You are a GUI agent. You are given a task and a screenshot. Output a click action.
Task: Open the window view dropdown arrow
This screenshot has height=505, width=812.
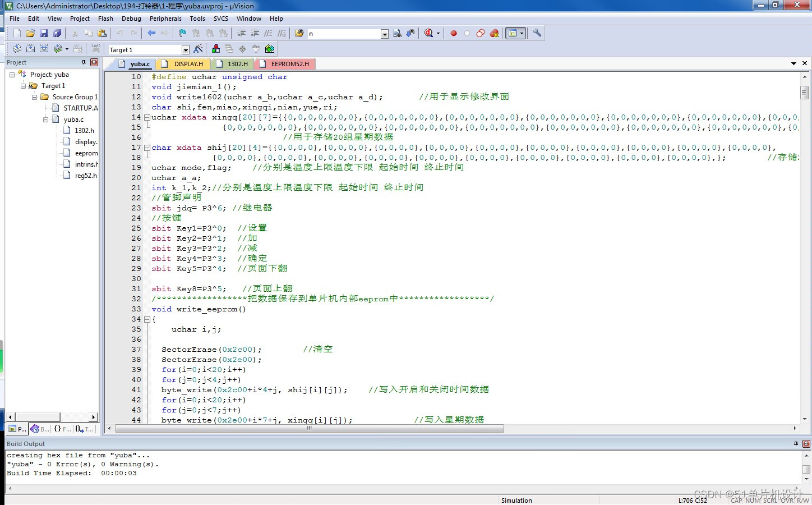pyautogui.click(x=522, y=33)
